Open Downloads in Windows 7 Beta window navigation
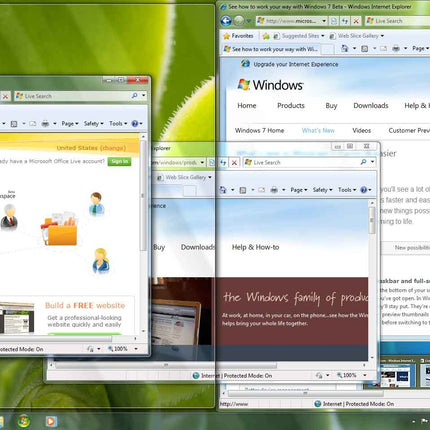This screenshot has width=430, height=430. (371, 106)
